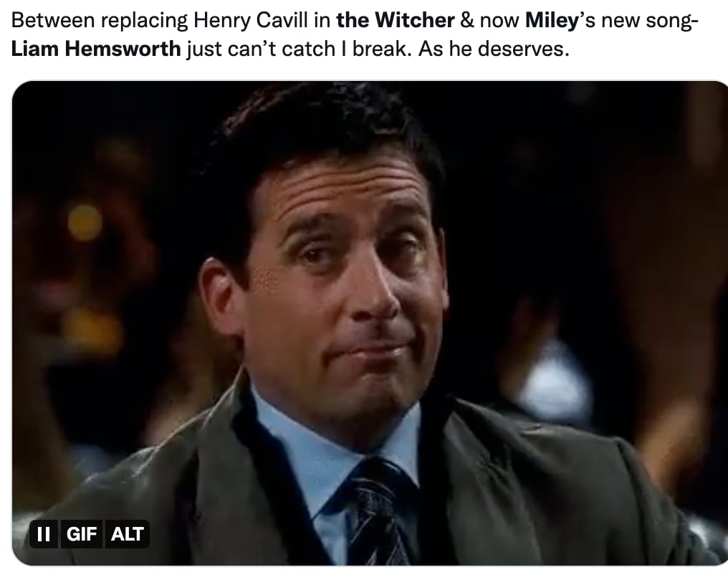The image size is (728, 585).
Task: Click the striped necktie in the GIF
Action: [x=375, y=511]
